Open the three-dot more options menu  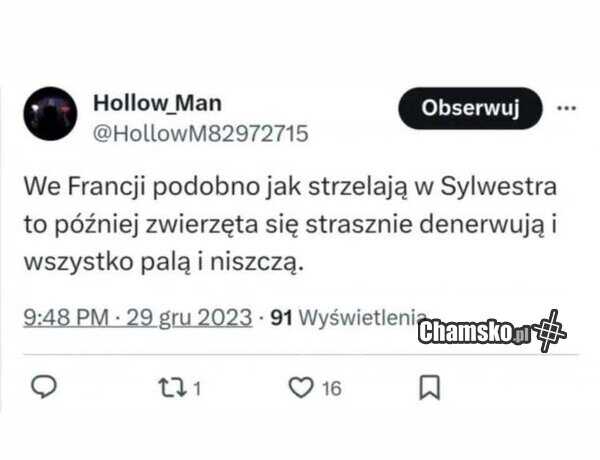click(x=566, y=108)
